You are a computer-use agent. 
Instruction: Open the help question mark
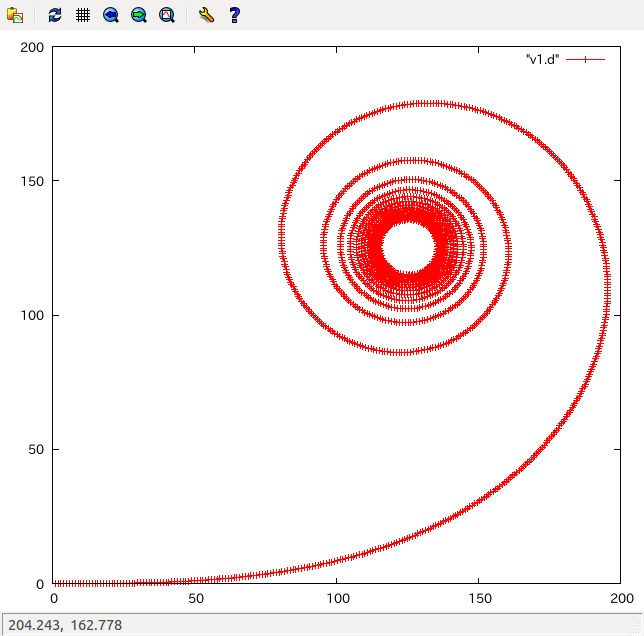pos(234,15)
